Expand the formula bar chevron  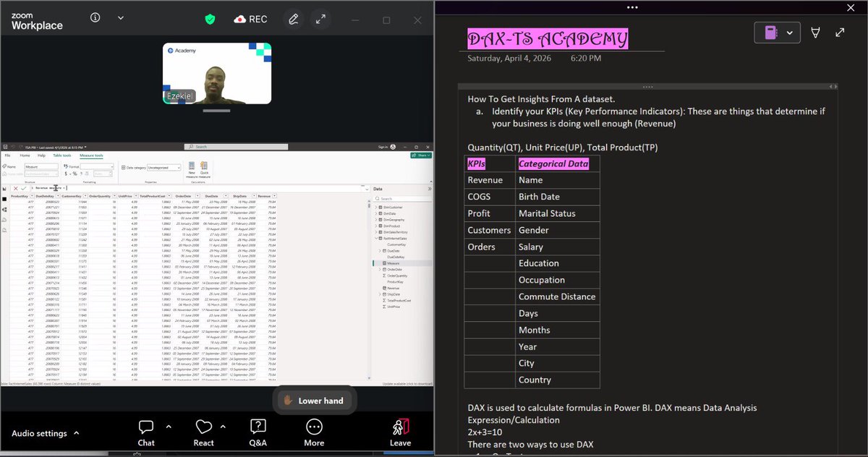click(367, 189)
